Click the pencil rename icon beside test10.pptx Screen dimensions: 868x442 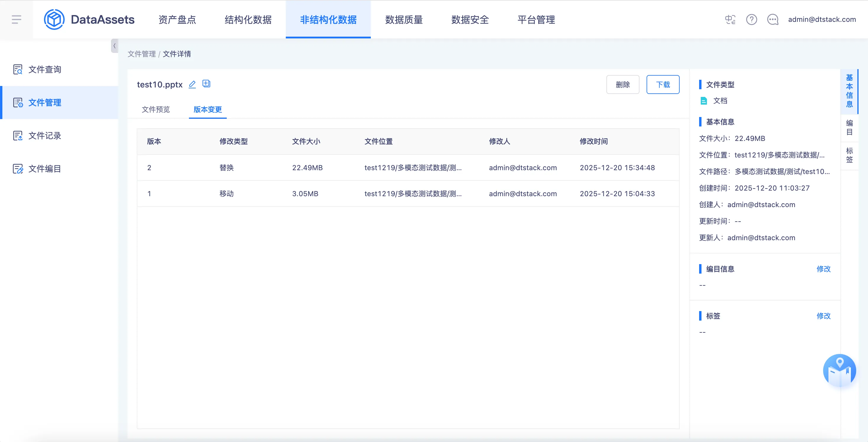[x=192, y=84]
